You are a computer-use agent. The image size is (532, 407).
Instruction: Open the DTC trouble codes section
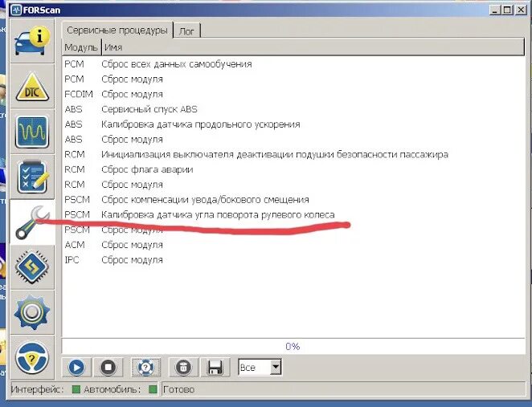click(x=32, y=87)
